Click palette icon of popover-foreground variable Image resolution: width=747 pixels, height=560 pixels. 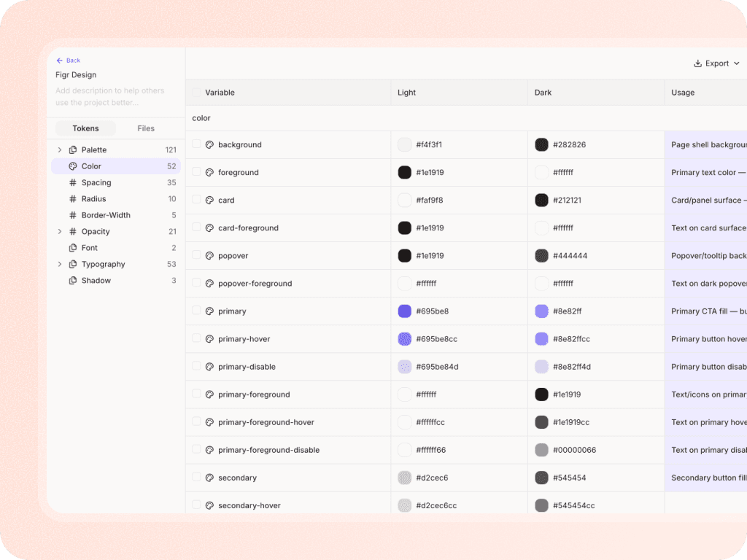[x=209, y=284]
